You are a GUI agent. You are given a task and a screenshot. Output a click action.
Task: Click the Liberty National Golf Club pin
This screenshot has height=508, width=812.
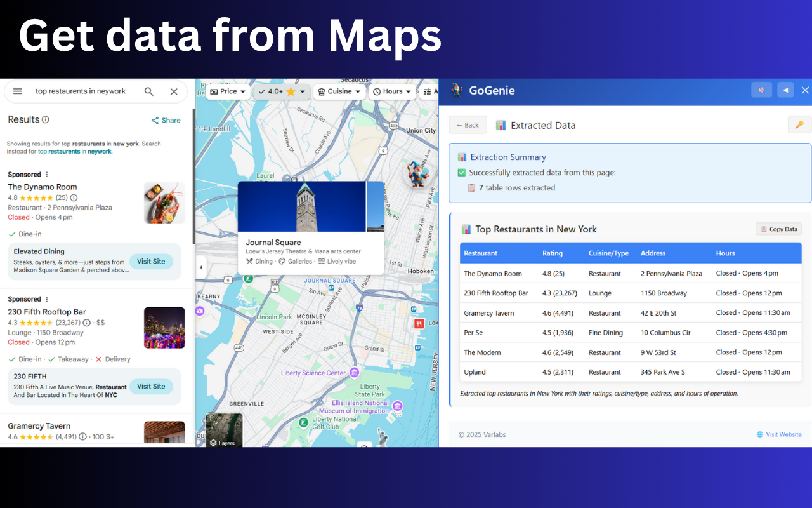(x=304, y=422)
